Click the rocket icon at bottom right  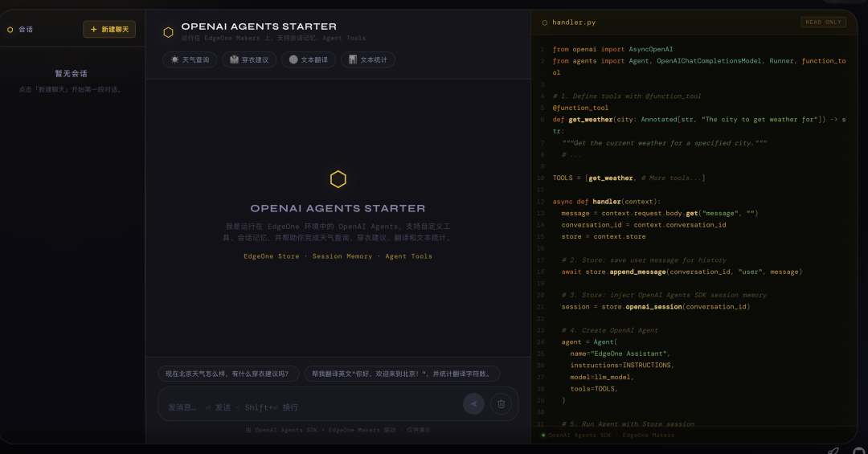[x=833, y=450]
